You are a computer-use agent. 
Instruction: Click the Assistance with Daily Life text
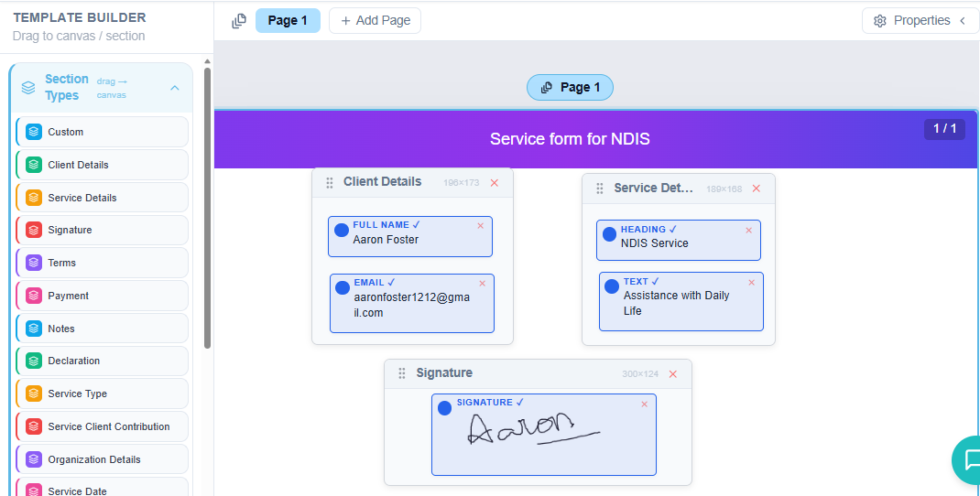click(676, 303)
